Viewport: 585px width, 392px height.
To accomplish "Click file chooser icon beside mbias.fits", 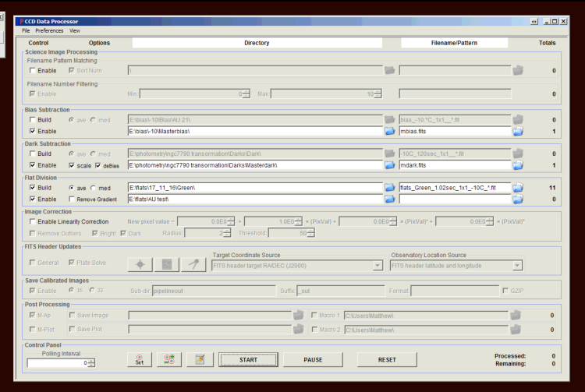I will 516,131.
